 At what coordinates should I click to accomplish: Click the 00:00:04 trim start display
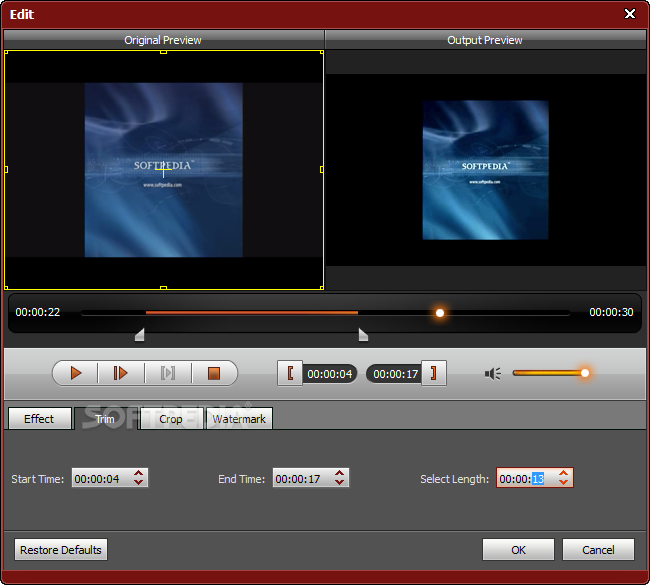pos(330,374)
